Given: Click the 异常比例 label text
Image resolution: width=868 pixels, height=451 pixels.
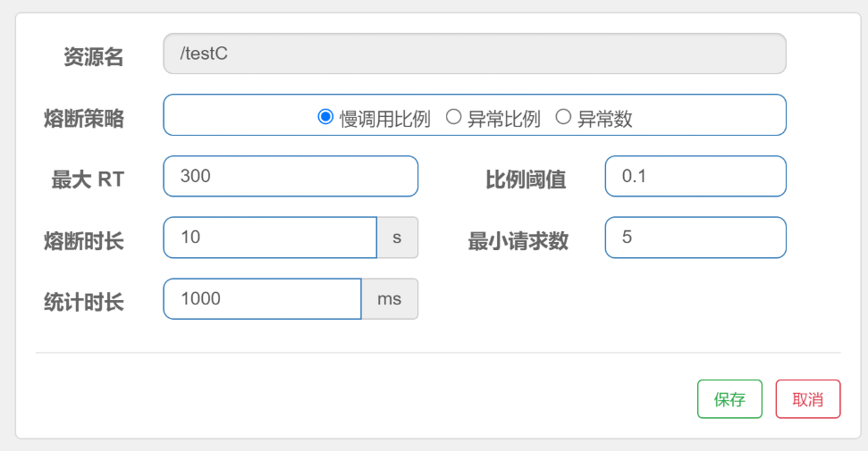Looking at the screenshot, I should click(x=504, y=119).
